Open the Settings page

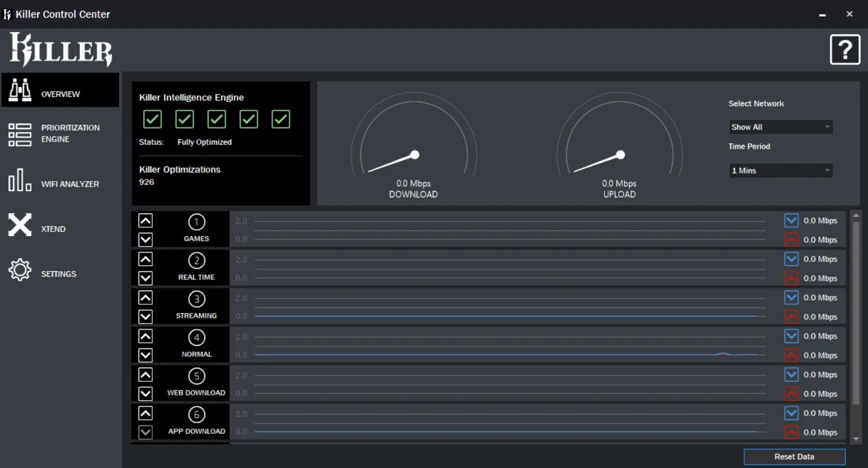coord(60,269)
